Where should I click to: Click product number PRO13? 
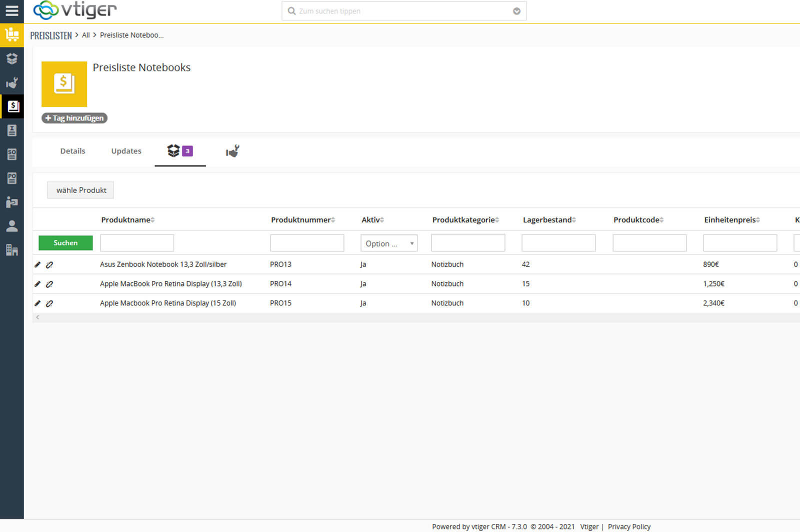[x=280, y=264]
